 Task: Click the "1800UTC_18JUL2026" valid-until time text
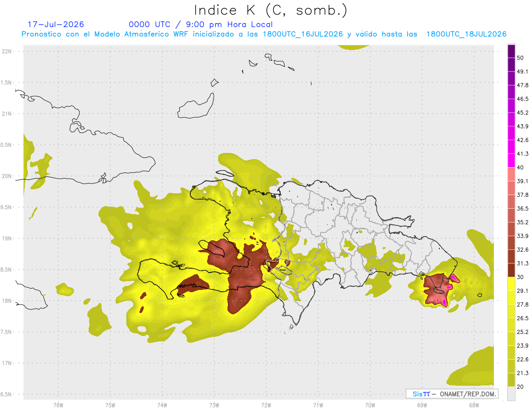pyautogui.click(x=466, y=34)
